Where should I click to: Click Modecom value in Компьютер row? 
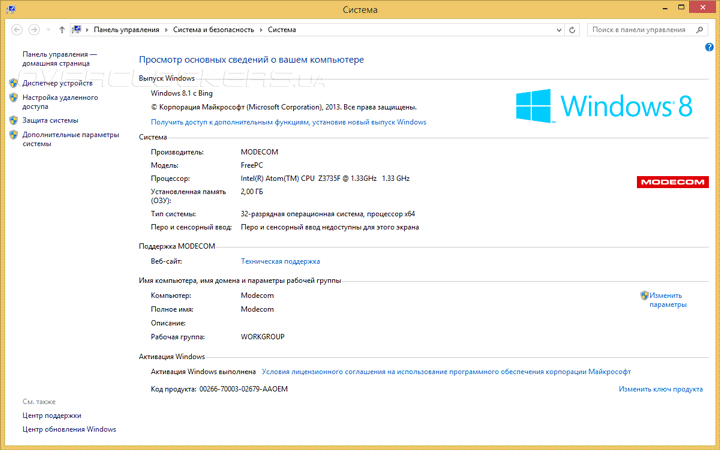click(x=257, y=295)
